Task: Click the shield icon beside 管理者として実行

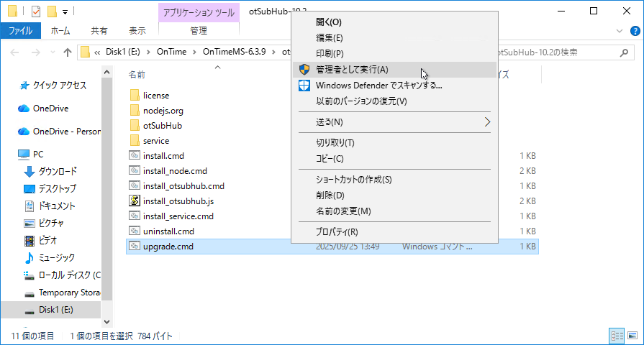Action: click(x=304, y=70)
